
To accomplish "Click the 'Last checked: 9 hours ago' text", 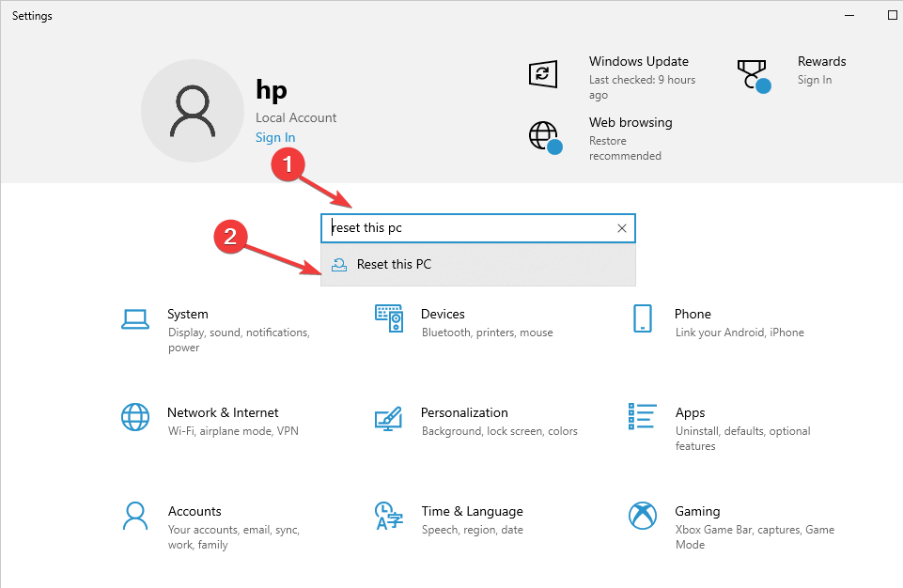I will [642, 87].
